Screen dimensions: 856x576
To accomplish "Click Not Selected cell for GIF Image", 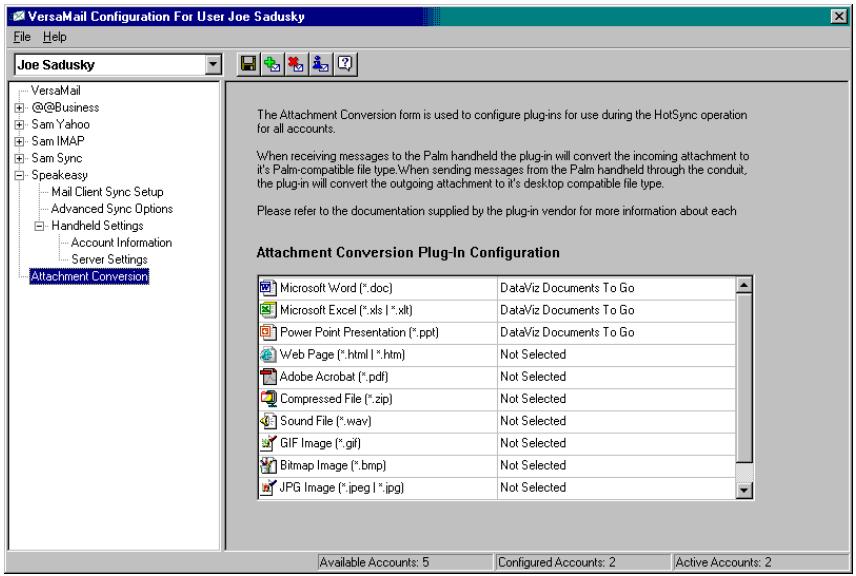I will pos(616,443).
